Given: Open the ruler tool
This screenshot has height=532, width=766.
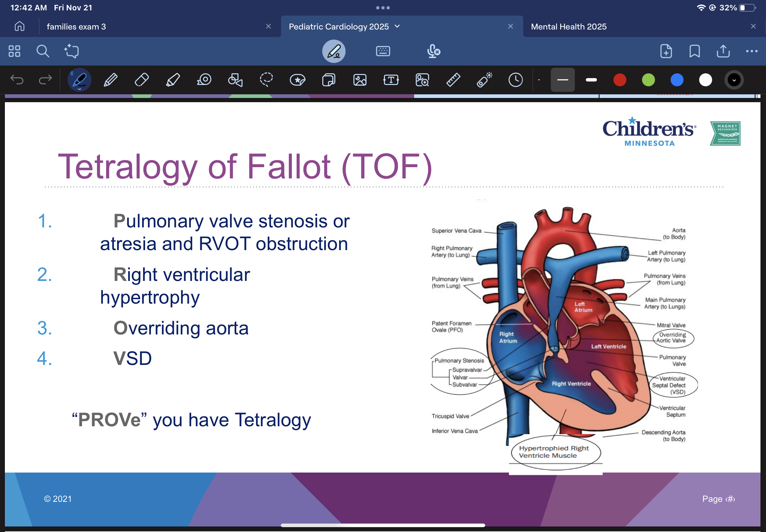Looking at the screenshot, I should [x=452, y=80].
